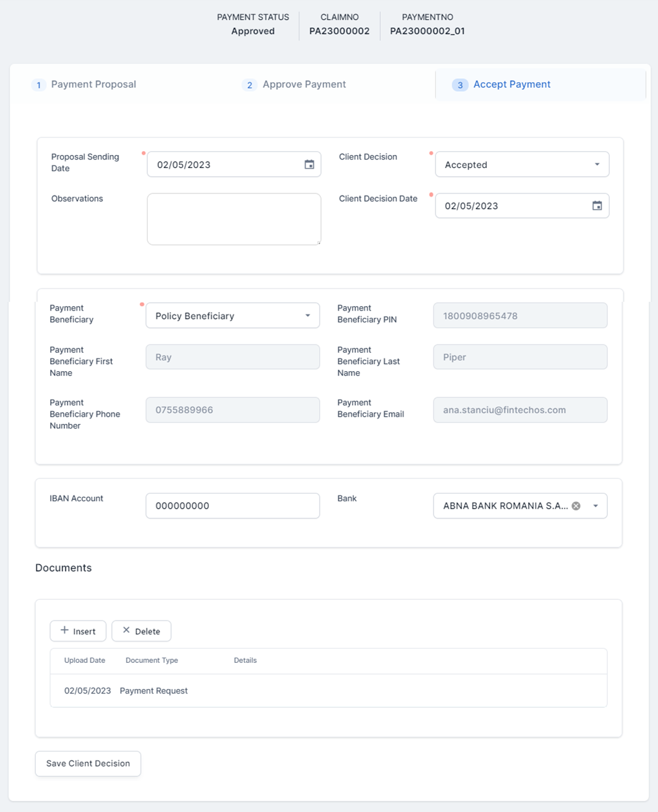Click the IBAN Account input field
658x812 pixels.
(x=232, y=506)
